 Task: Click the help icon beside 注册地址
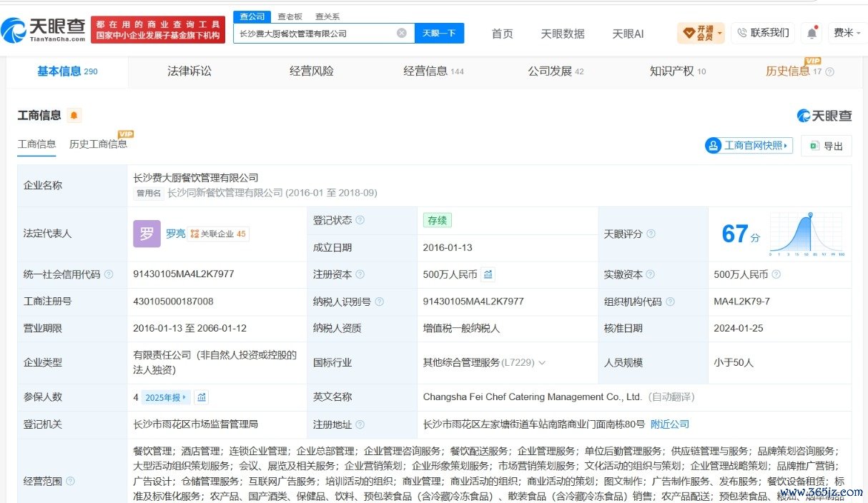360,424
